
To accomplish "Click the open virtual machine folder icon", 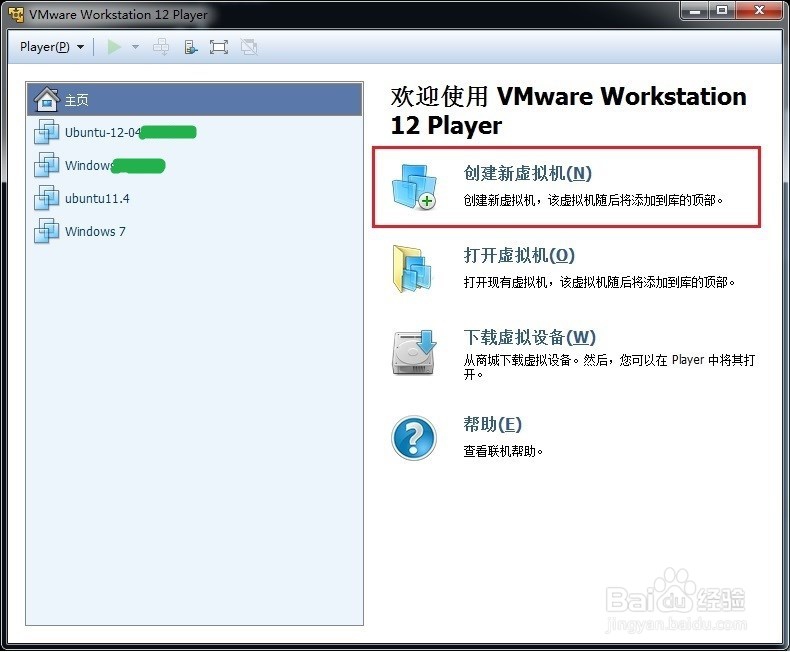I will pyautogui.click(x=412, y=269).
